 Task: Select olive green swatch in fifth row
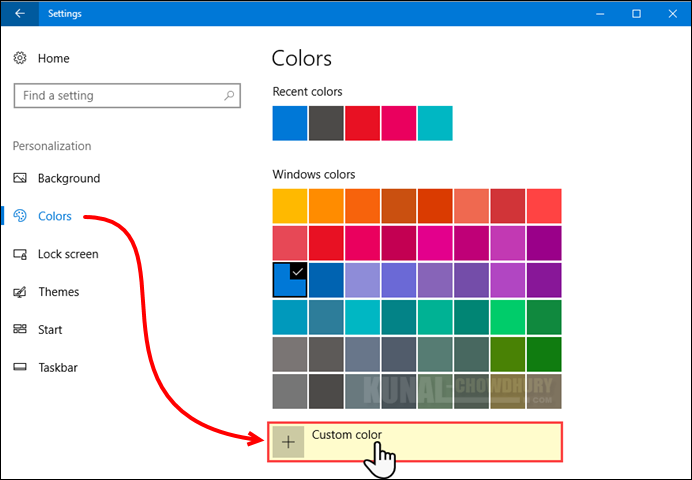(508, 354)
